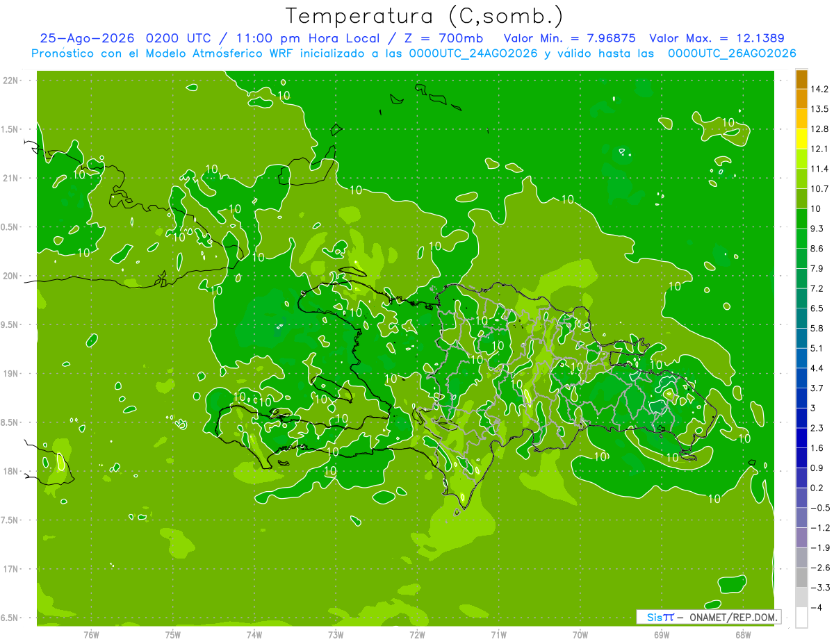This screenshot has width=834, height=644.
Task: Select the dark orange swatch above 14.2
Action: point(801,79)
